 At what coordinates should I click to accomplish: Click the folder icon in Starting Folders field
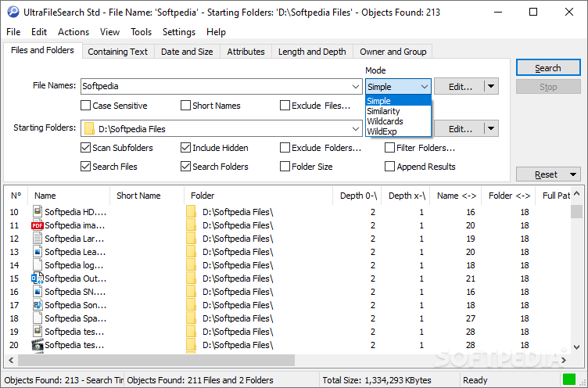89,129
